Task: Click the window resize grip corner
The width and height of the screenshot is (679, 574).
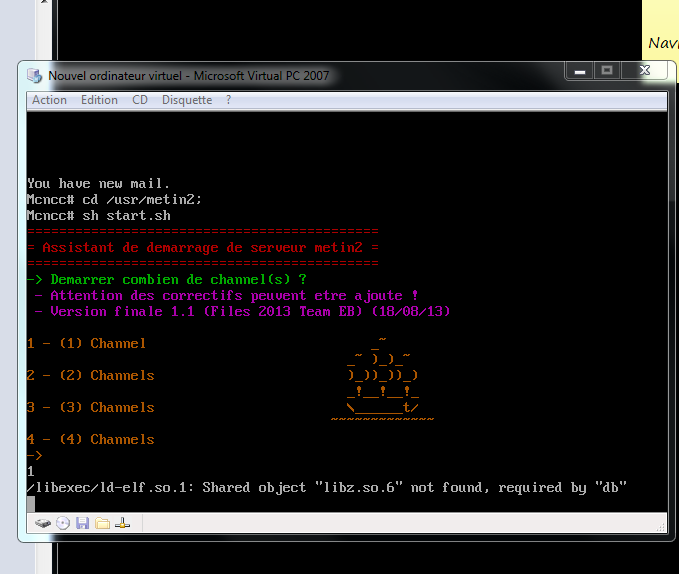Action: [x=661, y=527]
